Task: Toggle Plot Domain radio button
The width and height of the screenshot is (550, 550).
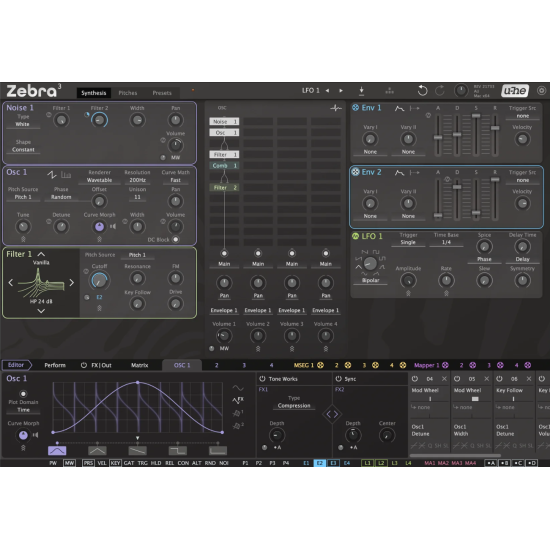Action: tap(23, 394)
